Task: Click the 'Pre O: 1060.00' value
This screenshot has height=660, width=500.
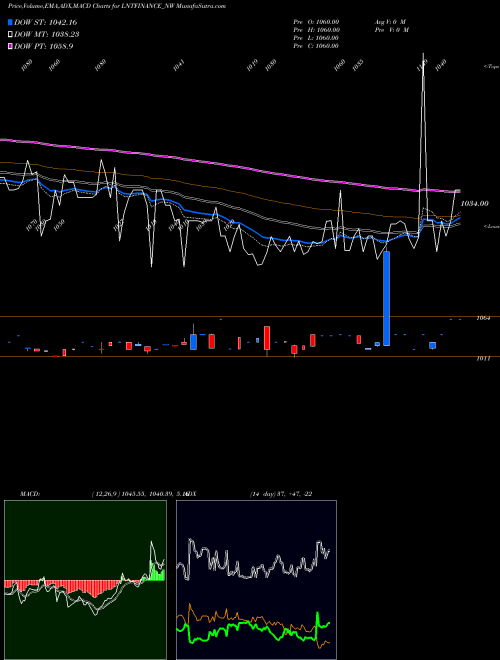Action: pos(316,22)
